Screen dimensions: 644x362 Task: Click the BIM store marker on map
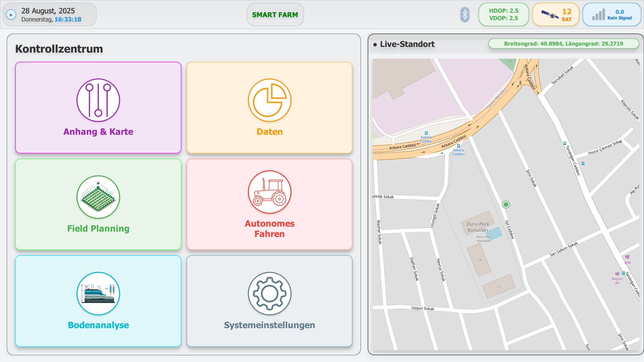coord(627,257)
